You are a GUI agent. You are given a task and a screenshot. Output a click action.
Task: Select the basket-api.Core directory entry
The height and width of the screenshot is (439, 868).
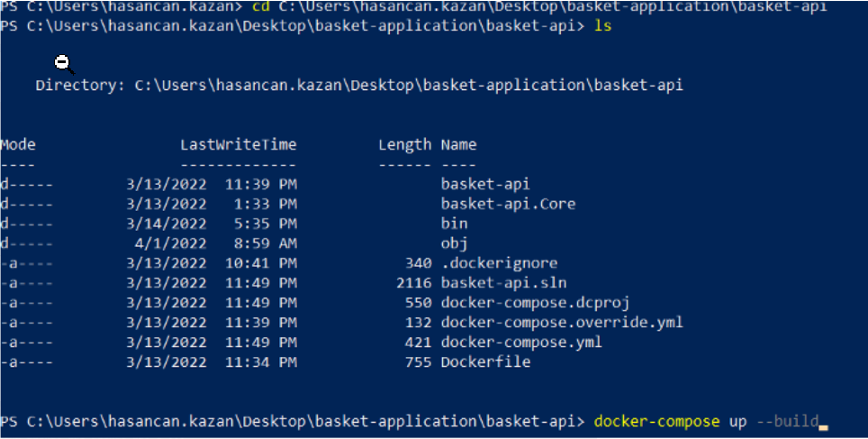508,204
